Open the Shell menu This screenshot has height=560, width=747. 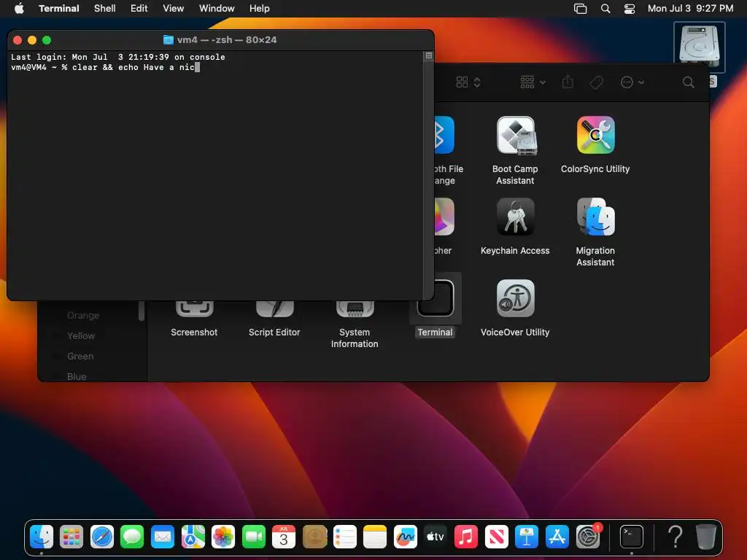pos(105,8)
